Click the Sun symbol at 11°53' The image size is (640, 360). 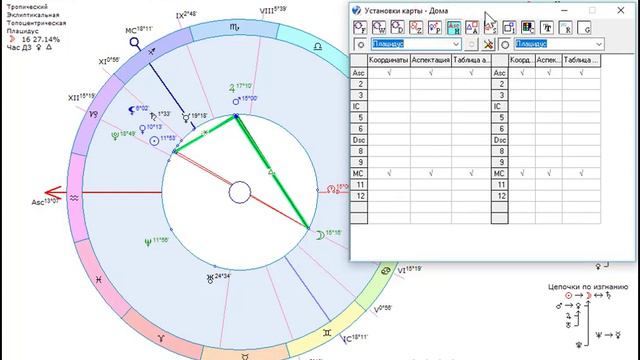click(154, 141)
